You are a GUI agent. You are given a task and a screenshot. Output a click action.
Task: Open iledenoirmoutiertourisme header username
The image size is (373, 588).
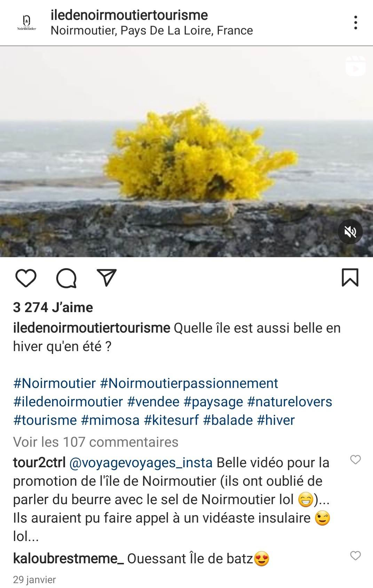click(129, 15)
